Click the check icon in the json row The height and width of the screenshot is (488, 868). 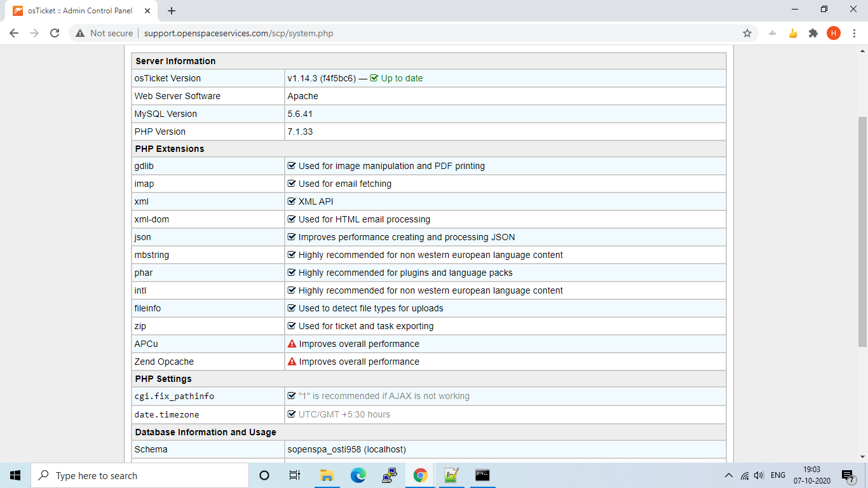coord(292,237)
